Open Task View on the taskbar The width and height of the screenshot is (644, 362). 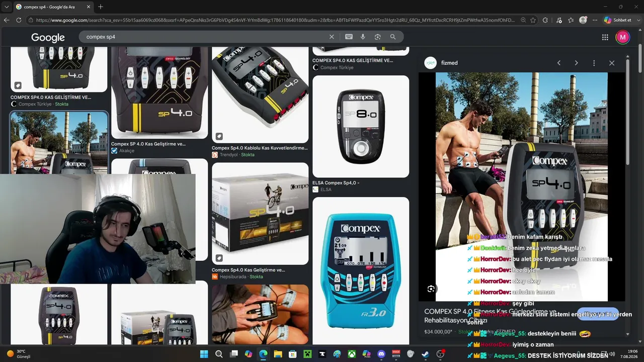pos(233,354)
